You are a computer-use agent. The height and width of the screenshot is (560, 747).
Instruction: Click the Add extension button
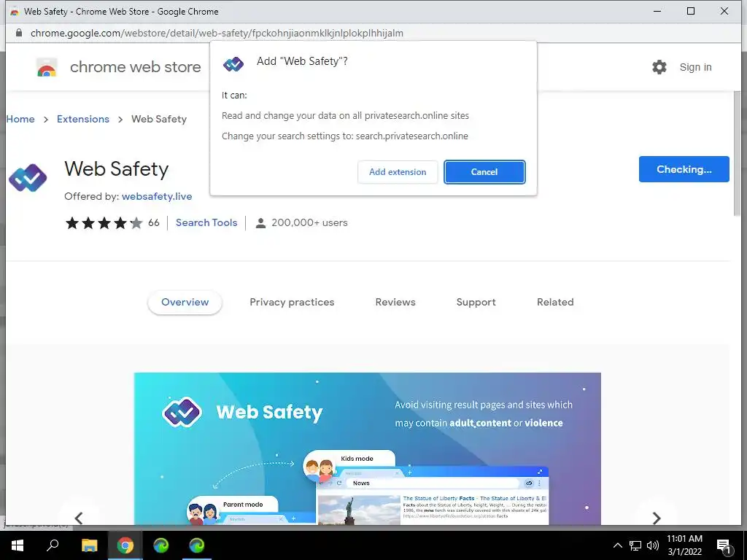click(398, 172)
